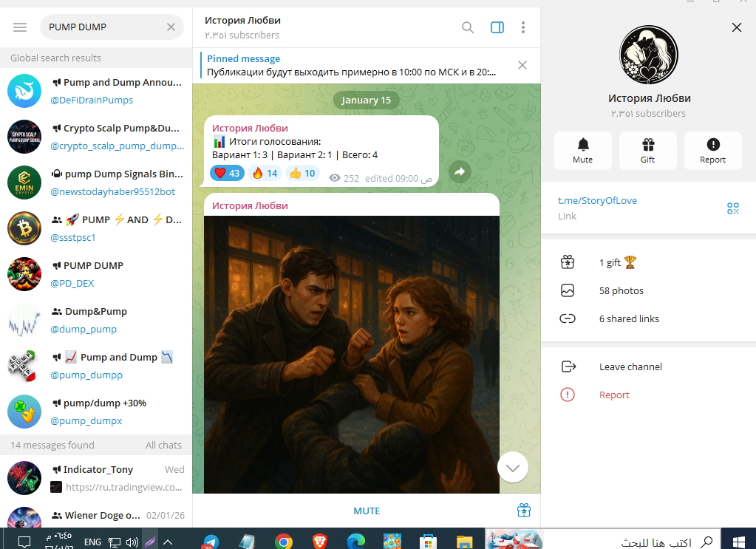Mute channel via the bell button
This screenshot has width=756, height=549.
tap(583, 151)
